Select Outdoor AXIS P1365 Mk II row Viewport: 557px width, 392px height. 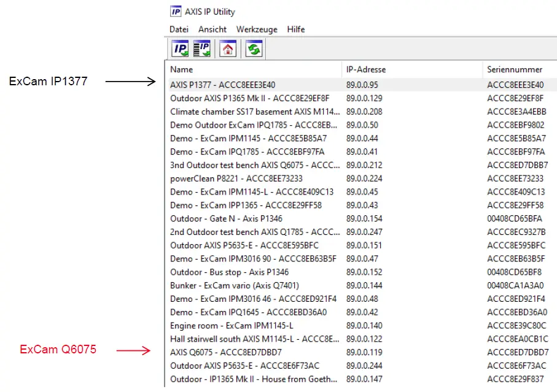tap(362, 98)
